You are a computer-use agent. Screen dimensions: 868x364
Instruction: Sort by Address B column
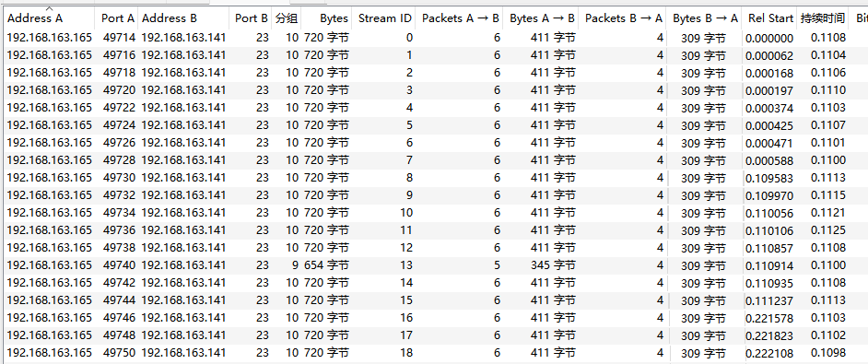(183, 18)
